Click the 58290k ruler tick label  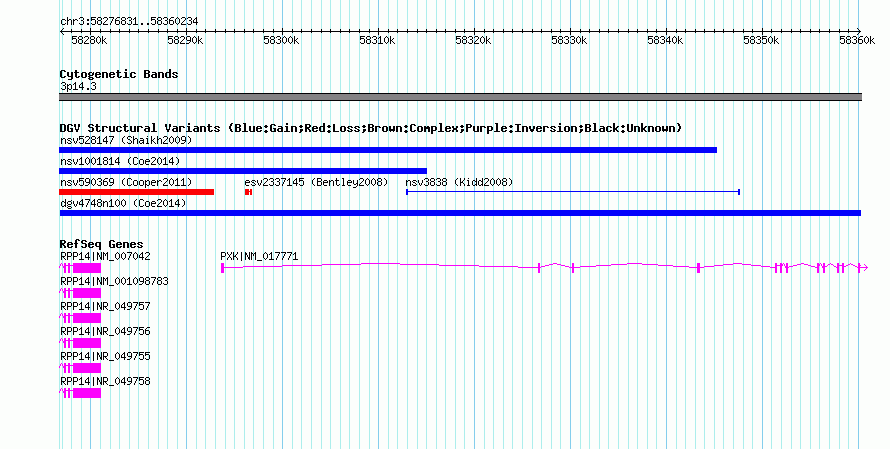tap(185, 40)
